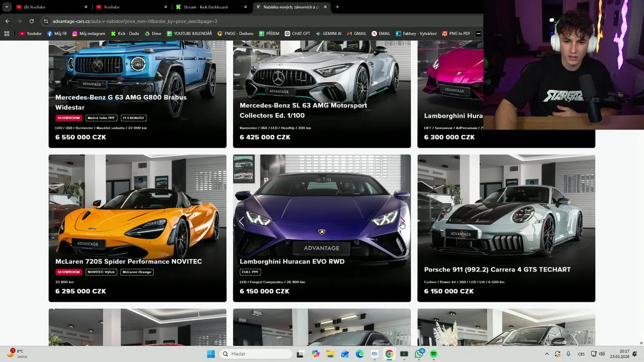Open the Youtube bookmark
The height and width of the screenshot is (362, 644).
pyautogui.click(x=30, y=34)
